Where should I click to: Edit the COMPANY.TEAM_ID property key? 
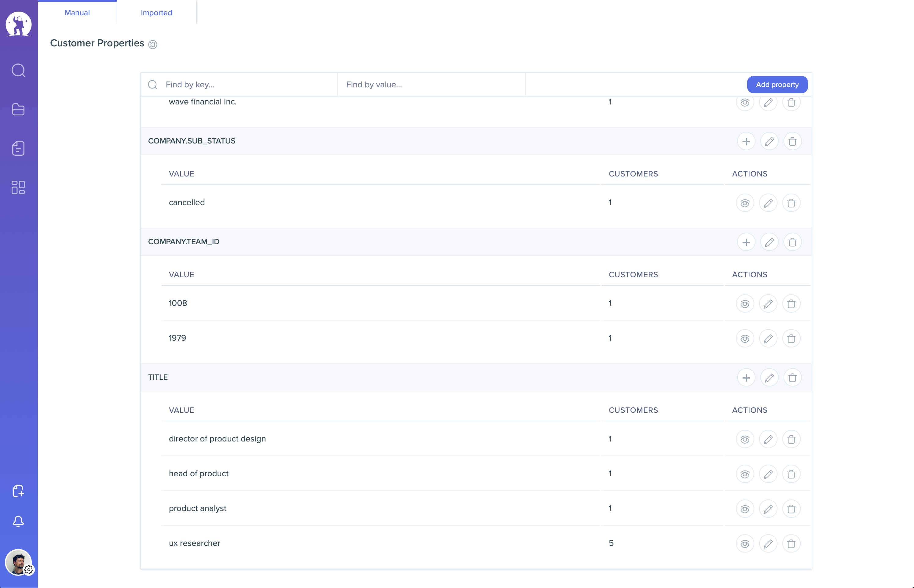pyautogui.click(x=769, y=242)
